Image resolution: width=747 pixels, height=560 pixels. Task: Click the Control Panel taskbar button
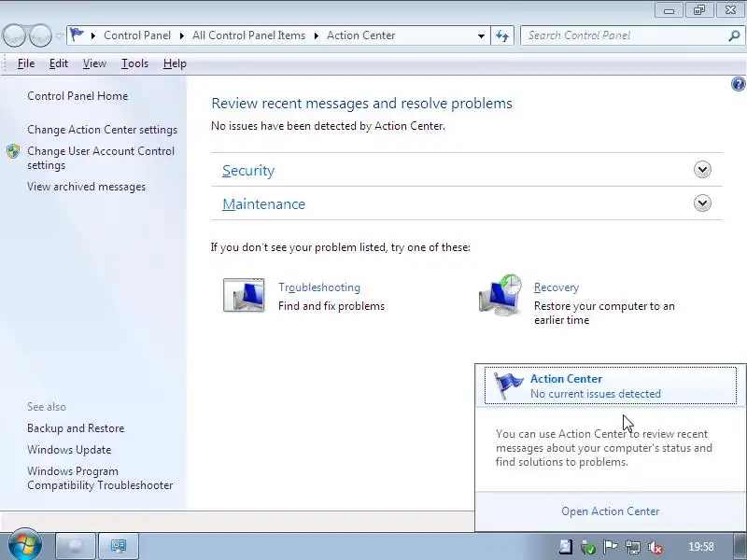click(119, 546)
